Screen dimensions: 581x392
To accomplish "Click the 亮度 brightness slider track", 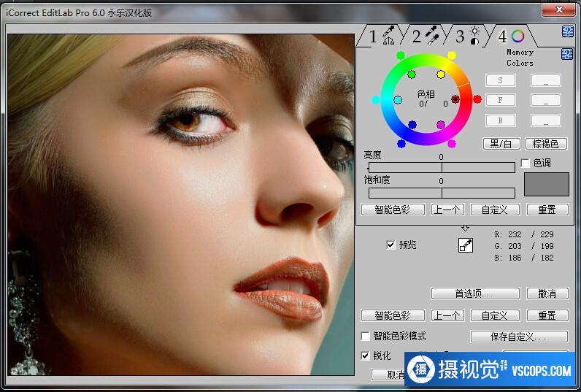I will (x=442, y=167).
